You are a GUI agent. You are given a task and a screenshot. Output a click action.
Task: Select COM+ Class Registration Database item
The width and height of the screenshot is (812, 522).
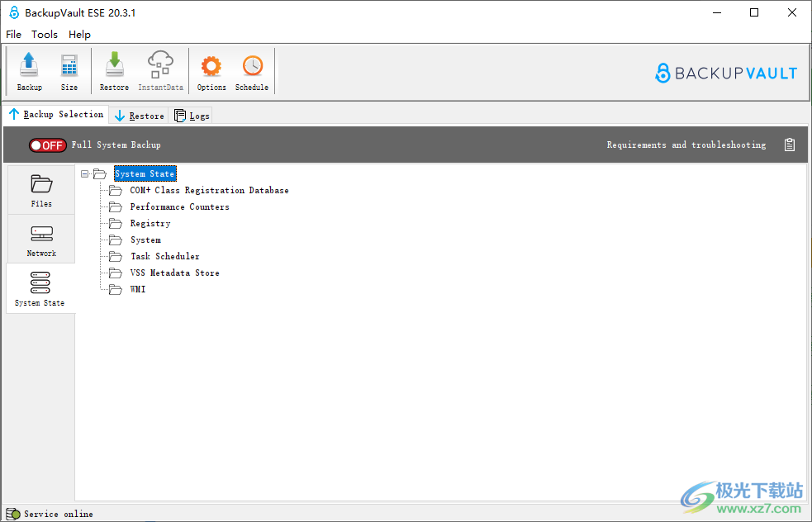coord(209,191)
